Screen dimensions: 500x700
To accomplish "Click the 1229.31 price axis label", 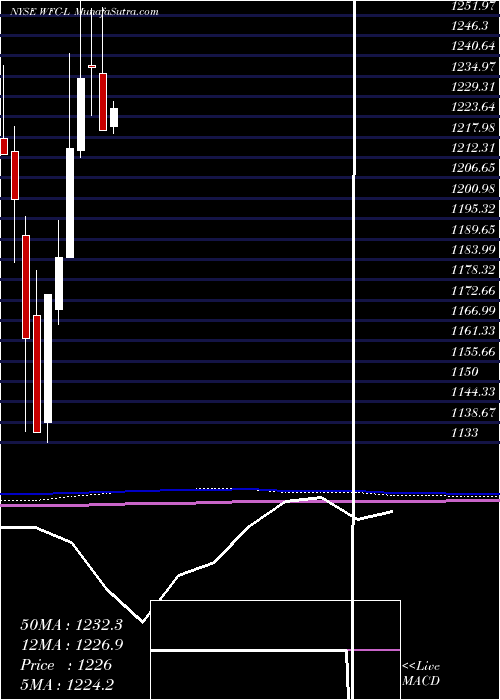I will [x=474, y=88].
